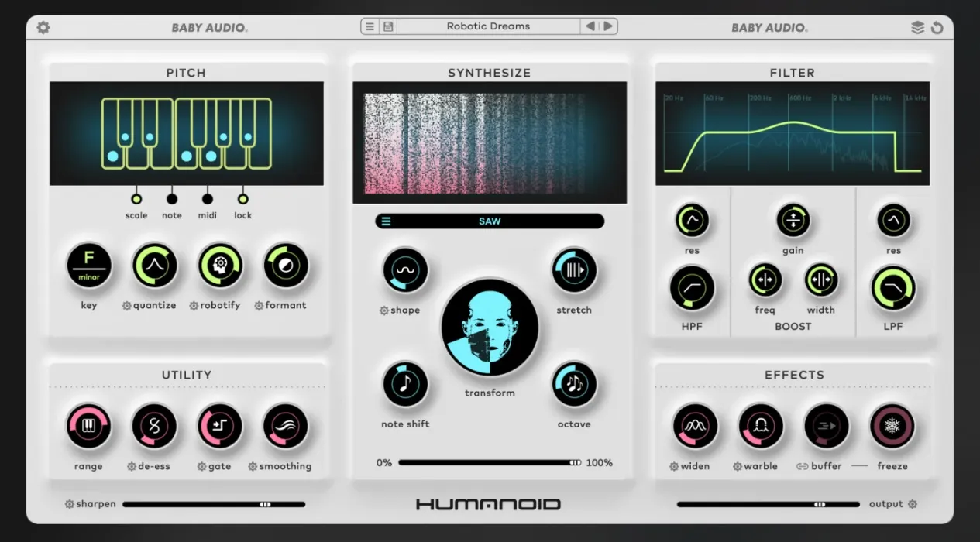Click the HUMANOID logo
The image size is (980, 542).
488,504
